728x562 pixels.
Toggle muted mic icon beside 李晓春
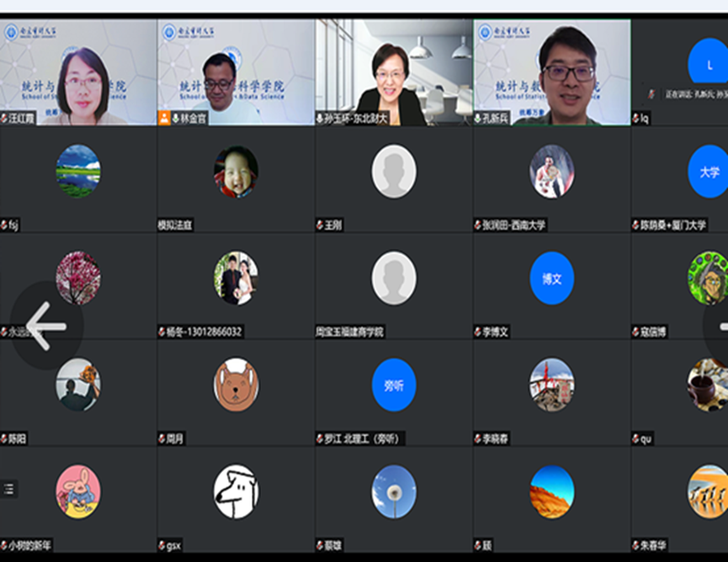point(478,438)
